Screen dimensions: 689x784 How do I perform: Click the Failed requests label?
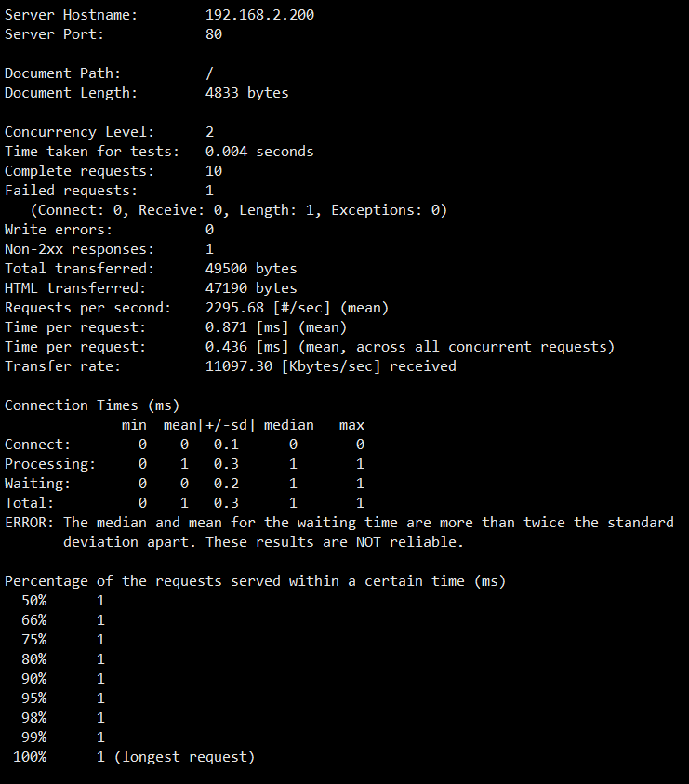pos(71,190)
